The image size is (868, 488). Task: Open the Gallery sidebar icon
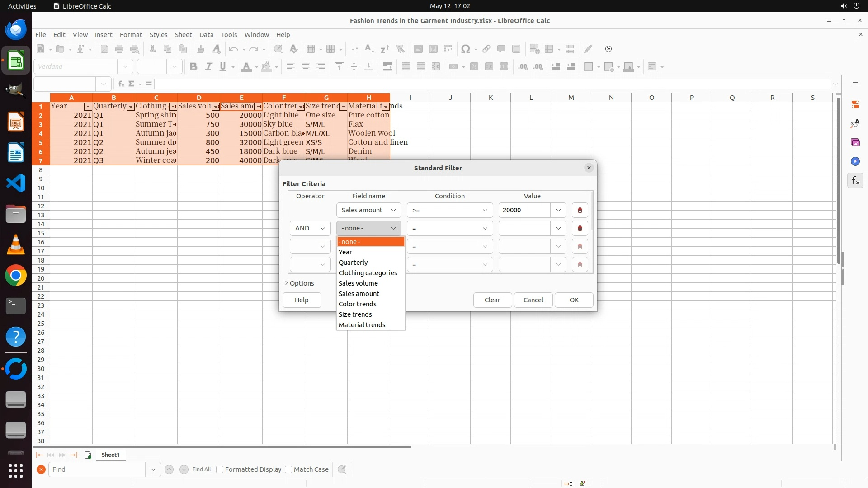(855, 142)
